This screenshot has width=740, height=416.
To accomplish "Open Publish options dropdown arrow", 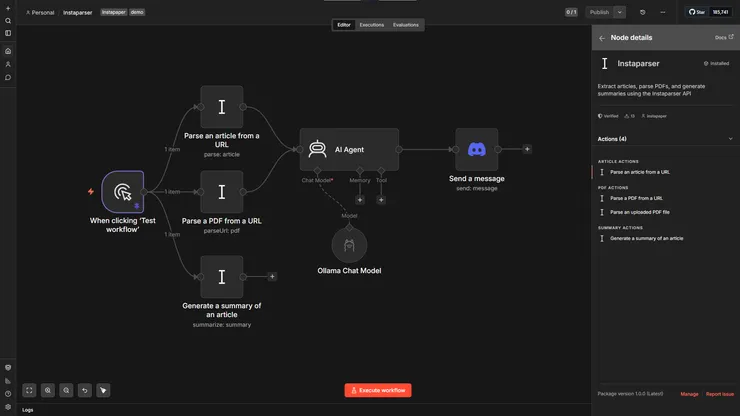I will (620, 12).
